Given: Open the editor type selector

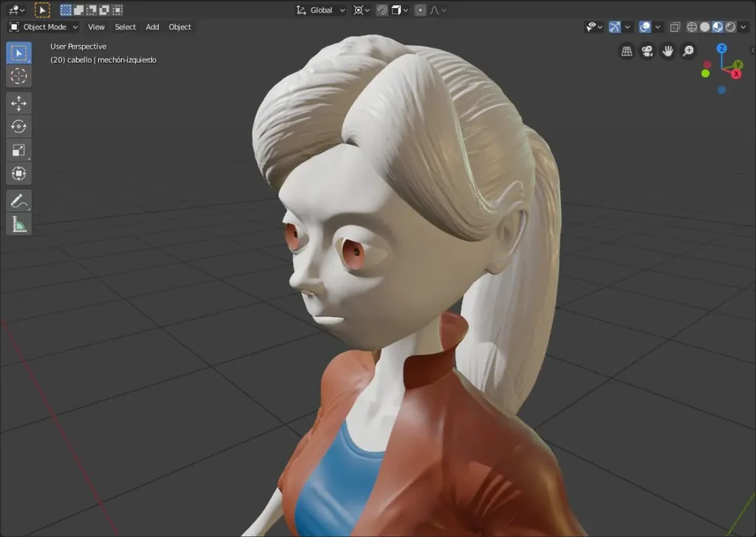Looking at the screenshot, I should [x=16, y=10].
